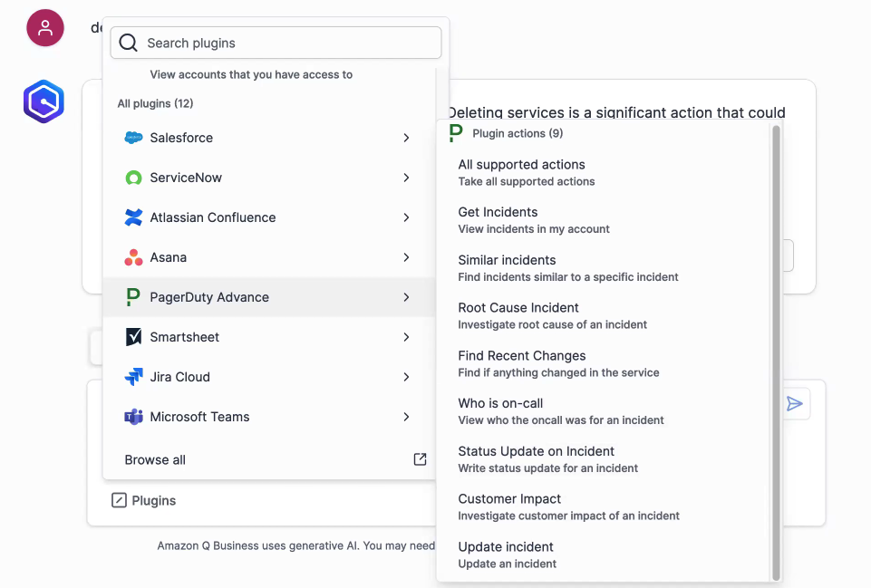Image resolution: width=871 pixels, height=588 pixels.
Task: Toggle the Plugins option at the bottom
Action: (x=143, y=500)
